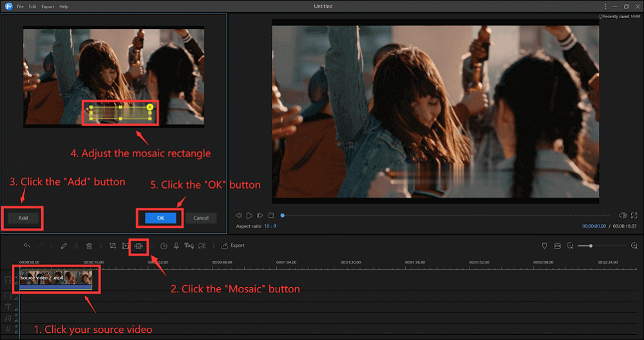The image size is (644, 340).
Task: Click the timeline Zoom in magnifier
Action: (x=634, y=245)
